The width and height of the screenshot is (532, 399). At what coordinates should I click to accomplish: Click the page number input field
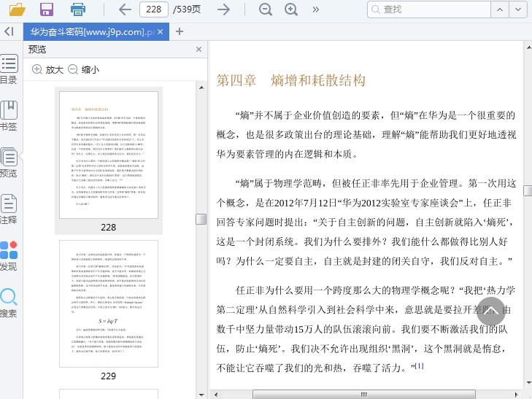[x=153, y=9]
